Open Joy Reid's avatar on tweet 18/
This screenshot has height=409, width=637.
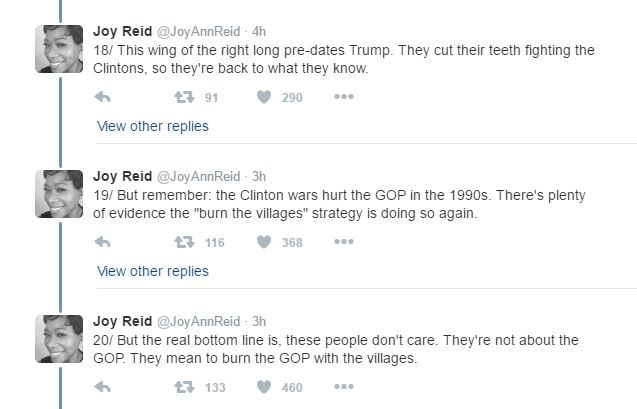coord(59,48)
